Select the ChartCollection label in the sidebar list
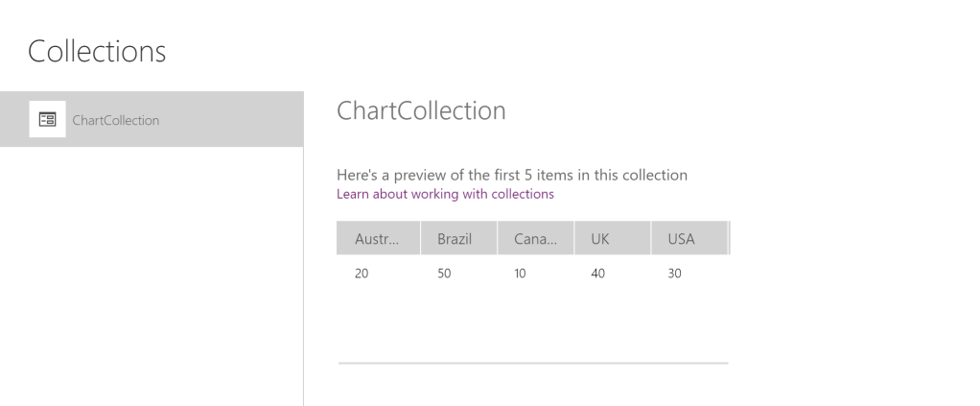The image size is (980, 406). pyautogui.click(x=116, y=120)
